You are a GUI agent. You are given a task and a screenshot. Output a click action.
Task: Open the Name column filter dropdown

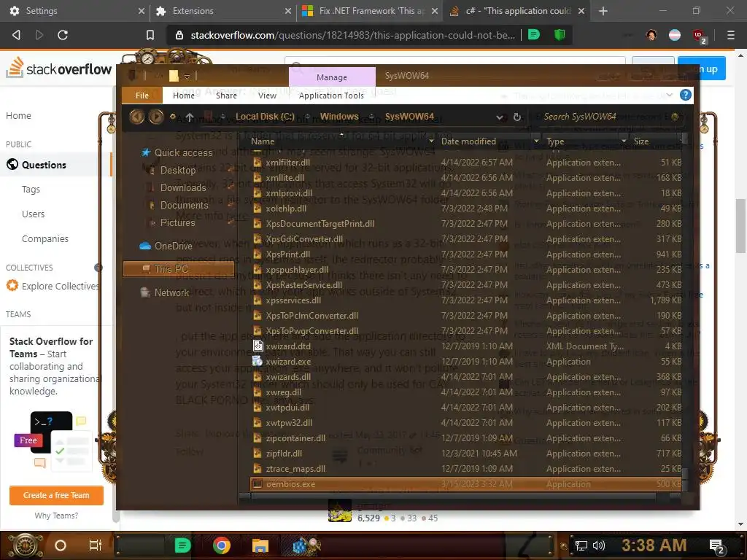[x=431, y=141]
